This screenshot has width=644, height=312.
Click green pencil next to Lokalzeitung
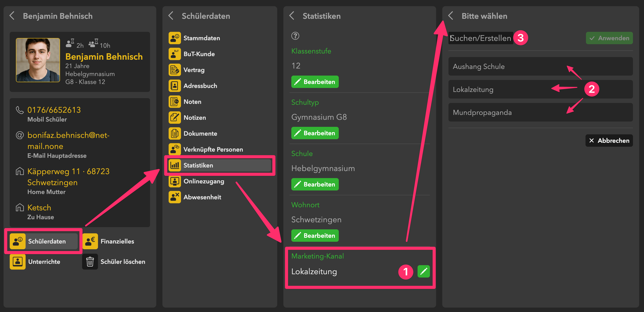click(423, 272)
